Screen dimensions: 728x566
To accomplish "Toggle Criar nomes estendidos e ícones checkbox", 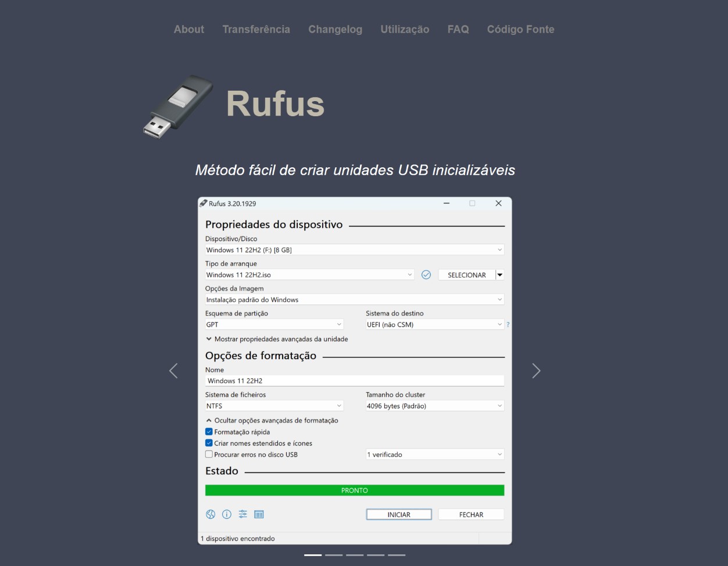I will (209, 443).
